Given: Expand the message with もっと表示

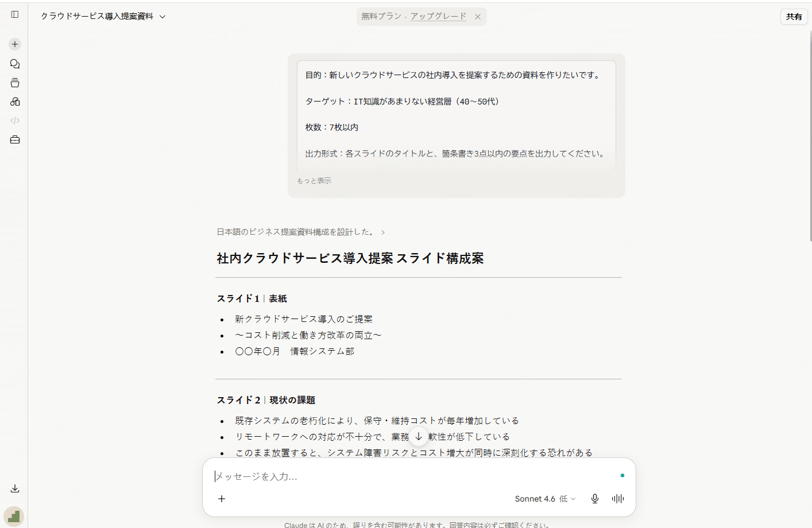Looking at the screenshot, I should (314, 181).
